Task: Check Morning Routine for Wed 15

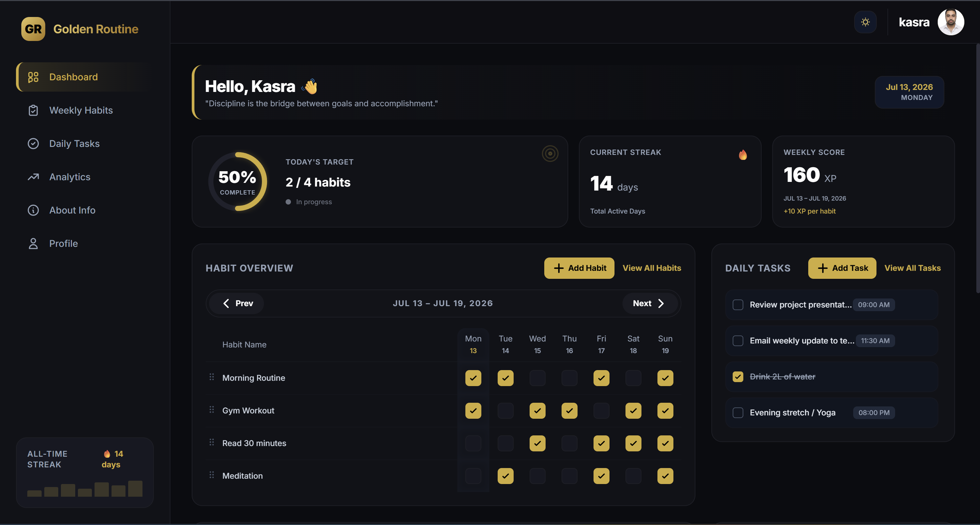Action: point(537,378)
